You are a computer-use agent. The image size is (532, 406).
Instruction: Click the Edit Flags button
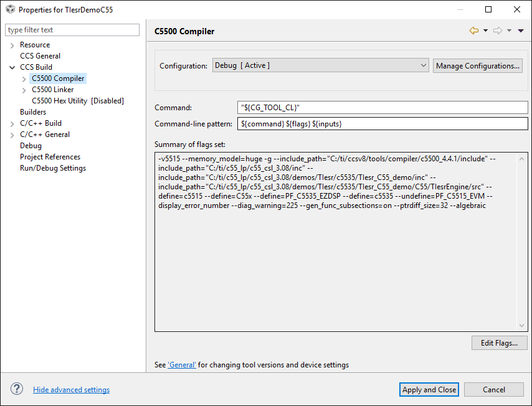(x=500, y=342)
